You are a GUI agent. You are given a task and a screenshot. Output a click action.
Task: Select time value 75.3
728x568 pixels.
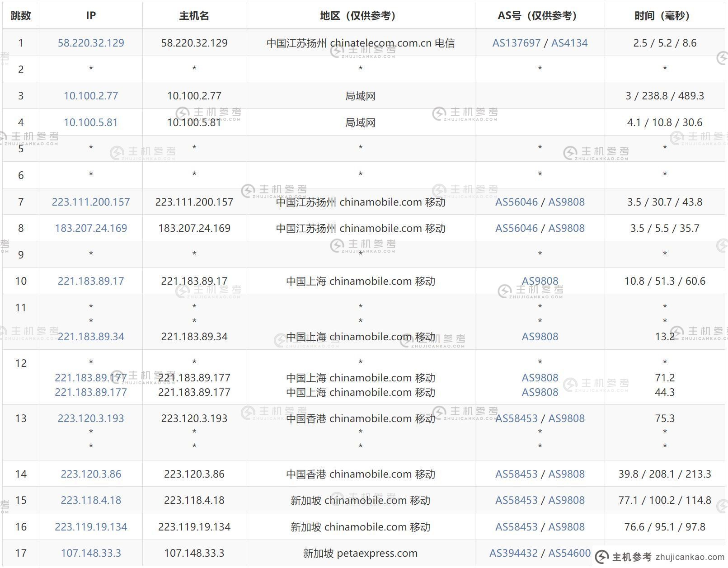[x=665, y=418]
